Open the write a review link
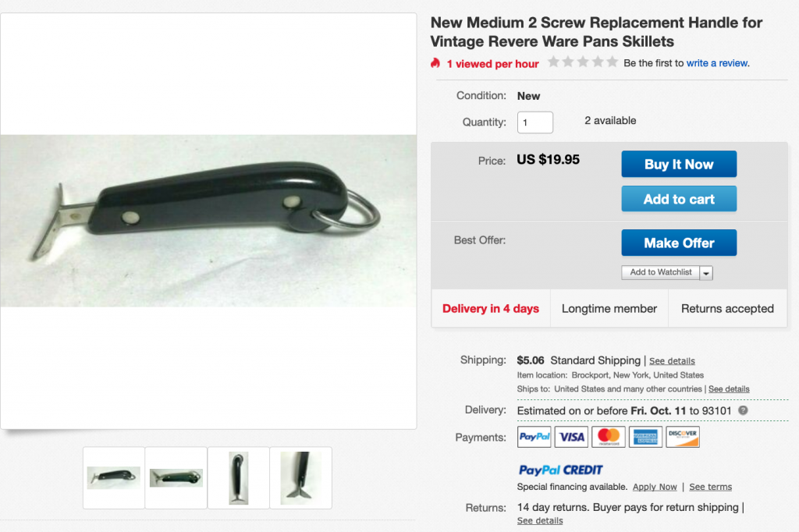This screenshot has height=532, width=799. 717,63
